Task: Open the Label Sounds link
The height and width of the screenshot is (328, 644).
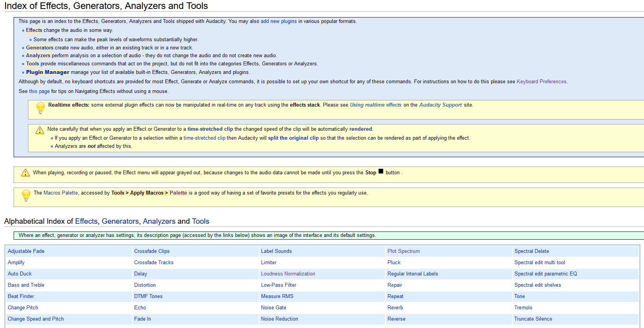Action: 276,251
